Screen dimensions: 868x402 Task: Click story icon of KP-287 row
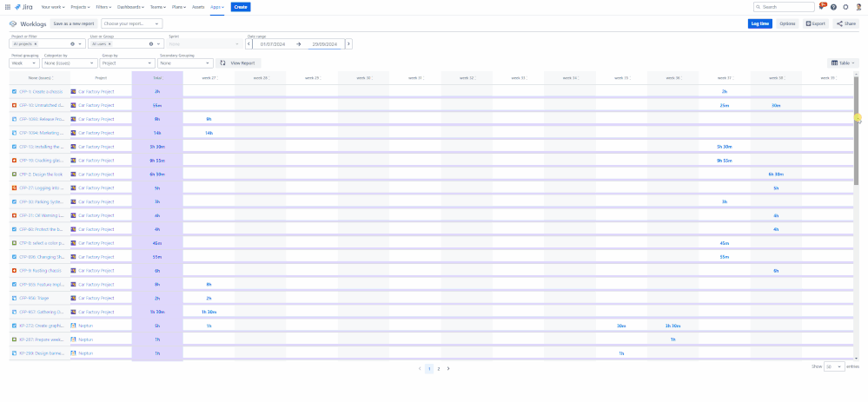15,339
